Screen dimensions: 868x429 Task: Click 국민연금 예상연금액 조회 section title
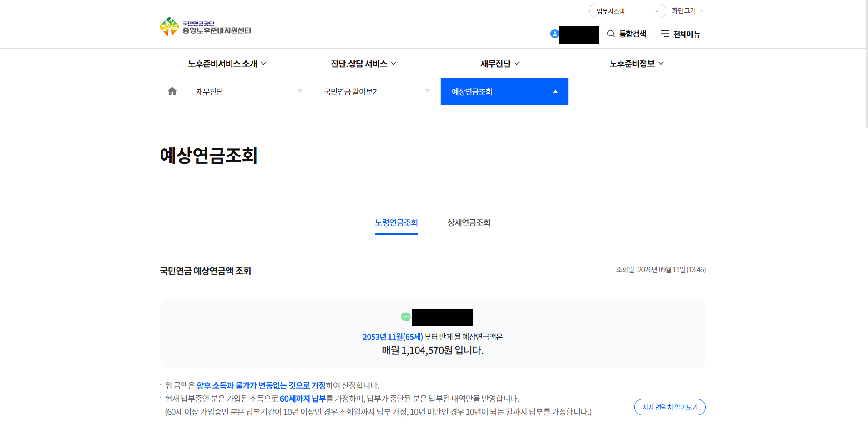click(x=206, y=271)
